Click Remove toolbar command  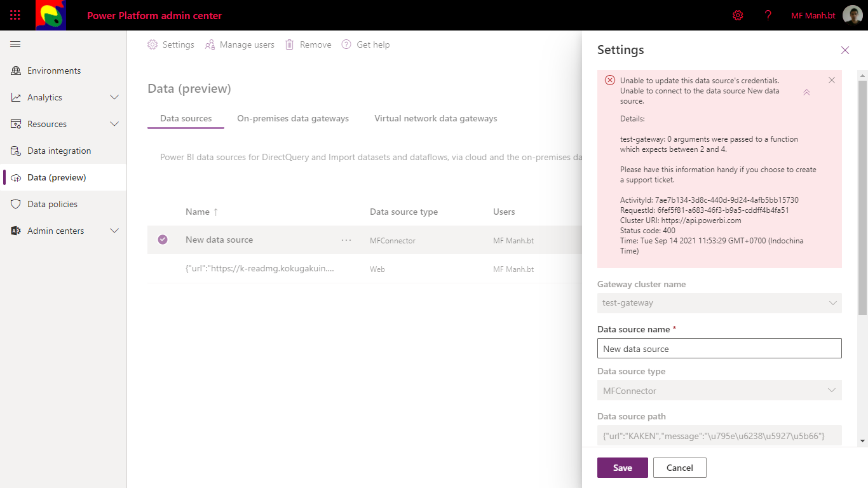308,44
